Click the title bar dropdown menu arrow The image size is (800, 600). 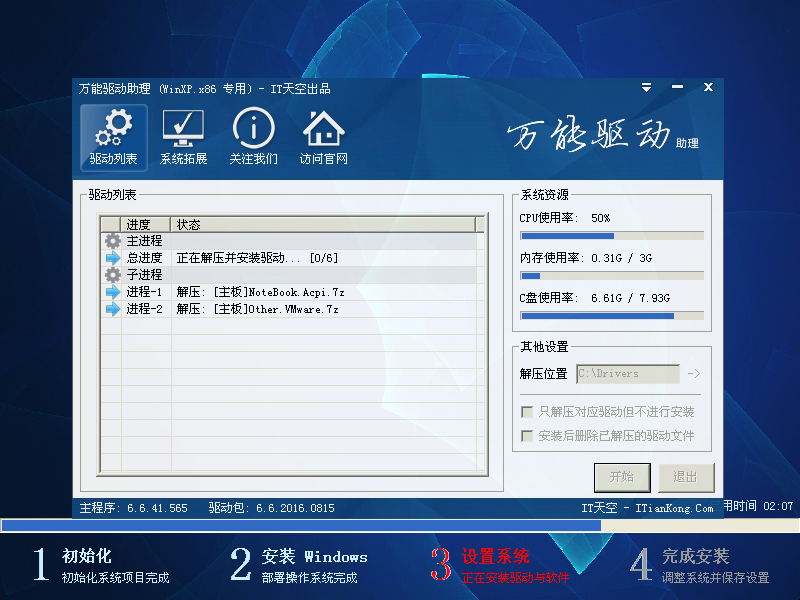coord(646,87)
